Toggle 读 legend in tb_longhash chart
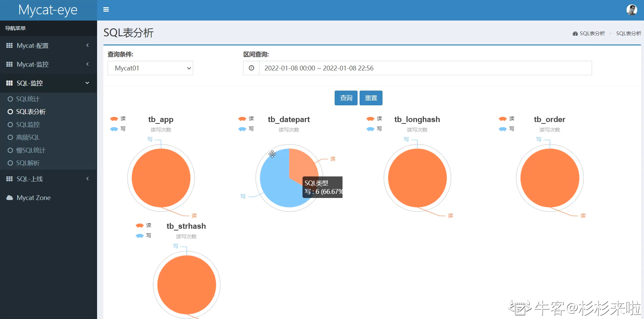This screenshot has height=319, width=644. click(374, 119)
